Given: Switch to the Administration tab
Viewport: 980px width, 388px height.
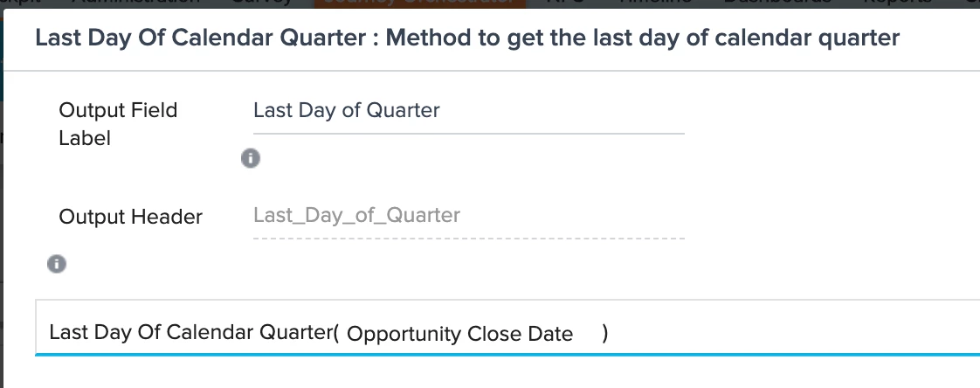Looking at the screenshot, I should (135, 3).
